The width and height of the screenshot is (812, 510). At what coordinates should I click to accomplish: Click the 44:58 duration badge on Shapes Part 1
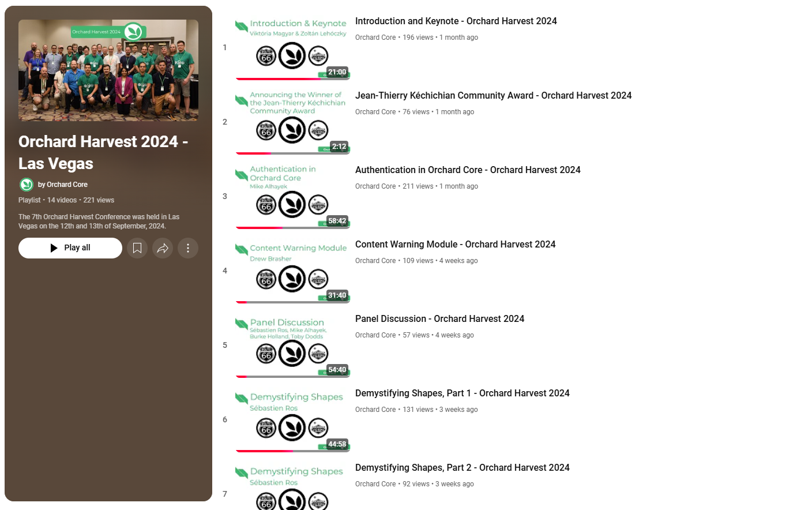[337, 444]
